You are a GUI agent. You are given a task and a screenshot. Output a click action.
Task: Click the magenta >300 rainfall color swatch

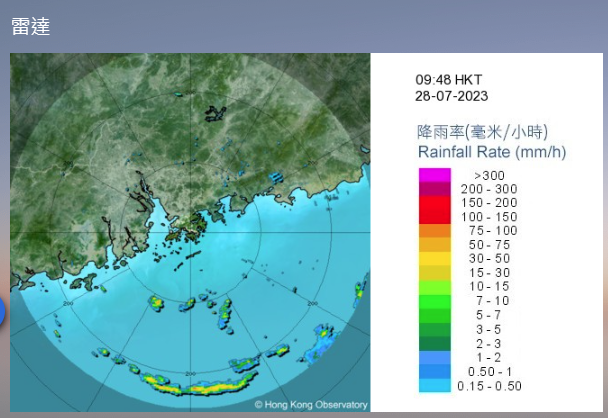pyautogui.click(x=435, y=175)
